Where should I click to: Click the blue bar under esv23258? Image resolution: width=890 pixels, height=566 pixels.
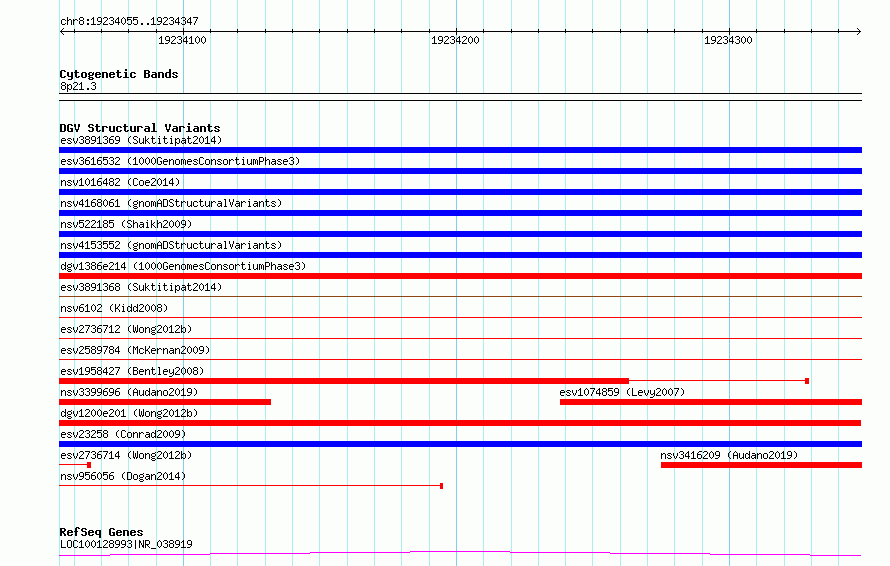460,444
